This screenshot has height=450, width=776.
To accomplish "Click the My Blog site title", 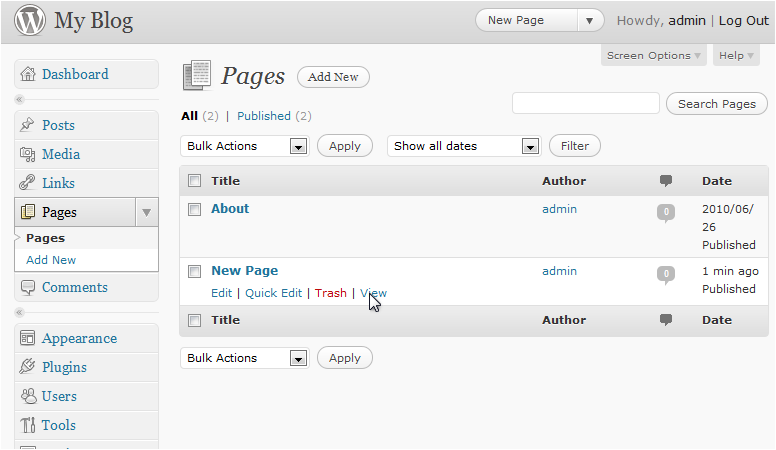I will (93, 21).
